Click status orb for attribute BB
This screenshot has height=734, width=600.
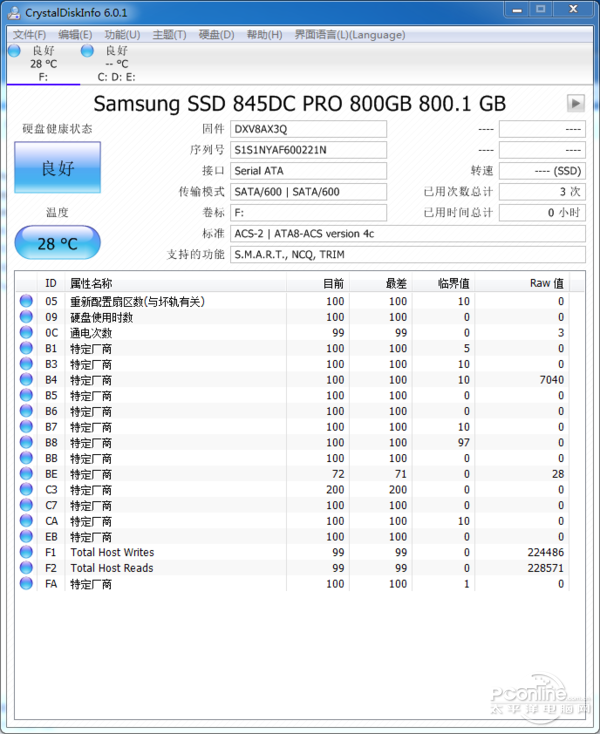(26, 458)
